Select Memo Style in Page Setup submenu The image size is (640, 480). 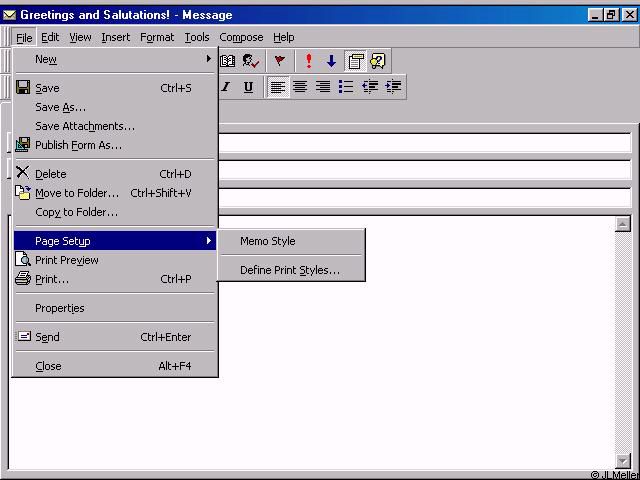(x=267, y=241)
